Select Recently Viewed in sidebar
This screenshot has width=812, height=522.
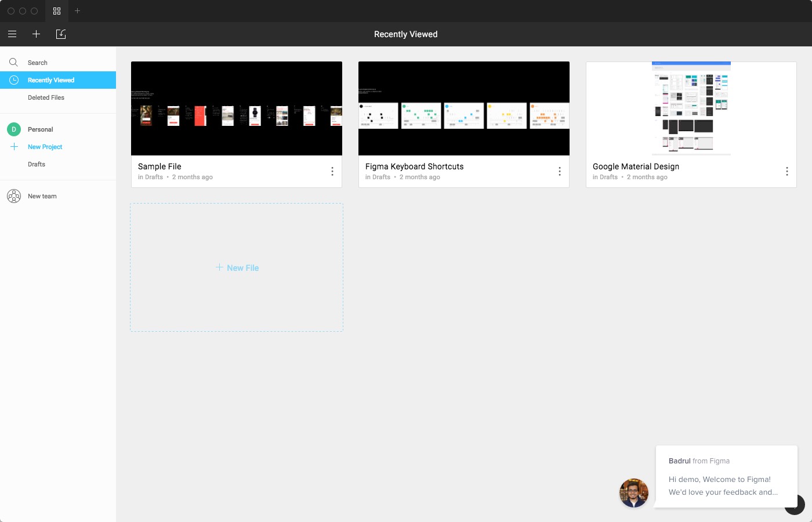[x=58, y=80]
